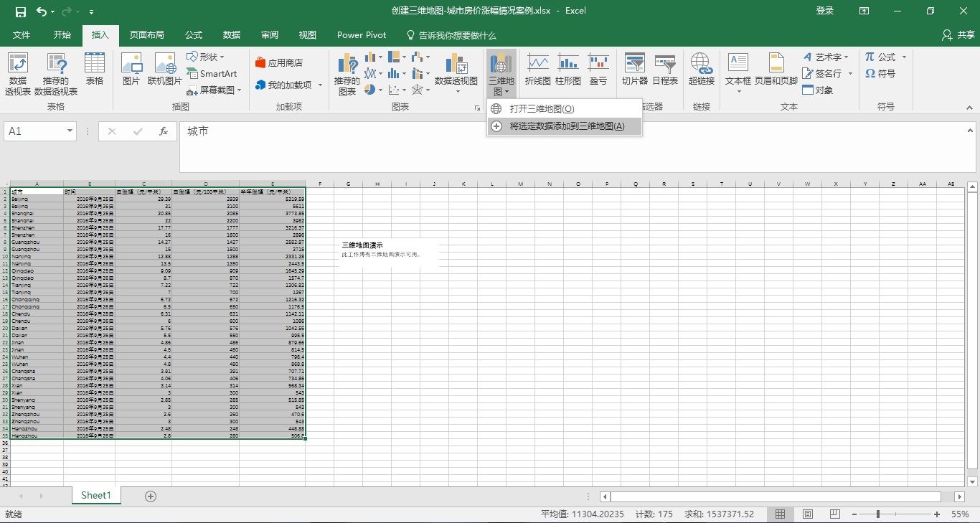Insert a Slicer (切片器)
This screenshot has height=523, width=980.
(635, 70)
